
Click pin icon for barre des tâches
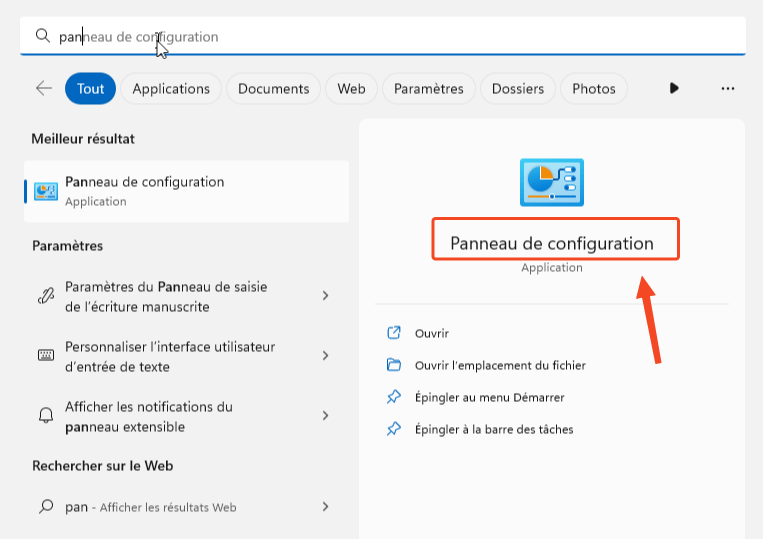point(394,429)
